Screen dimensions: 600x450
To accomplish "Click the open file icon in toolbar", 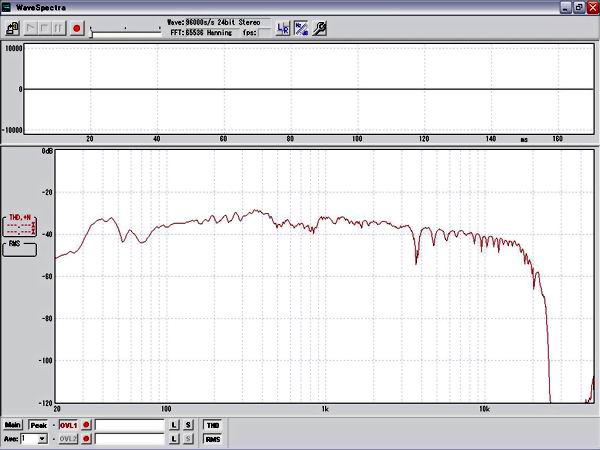I will (x=10, y=29).
